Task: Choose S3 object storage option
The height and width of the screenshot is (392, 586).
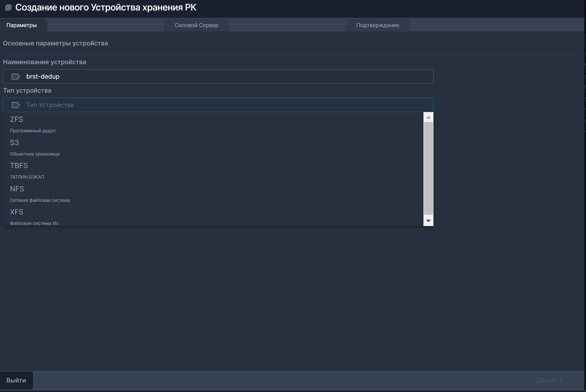Action: pos(14,143)
